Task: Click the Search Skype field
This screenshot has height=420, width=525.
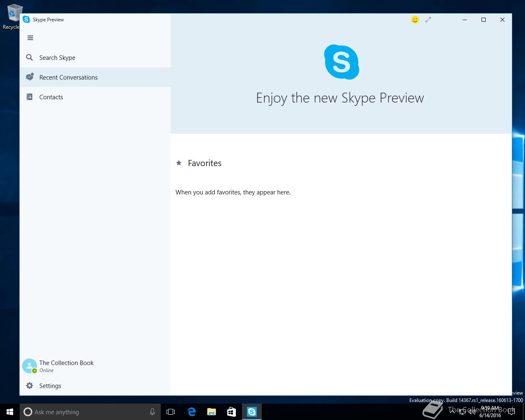Action: [57, 58]
